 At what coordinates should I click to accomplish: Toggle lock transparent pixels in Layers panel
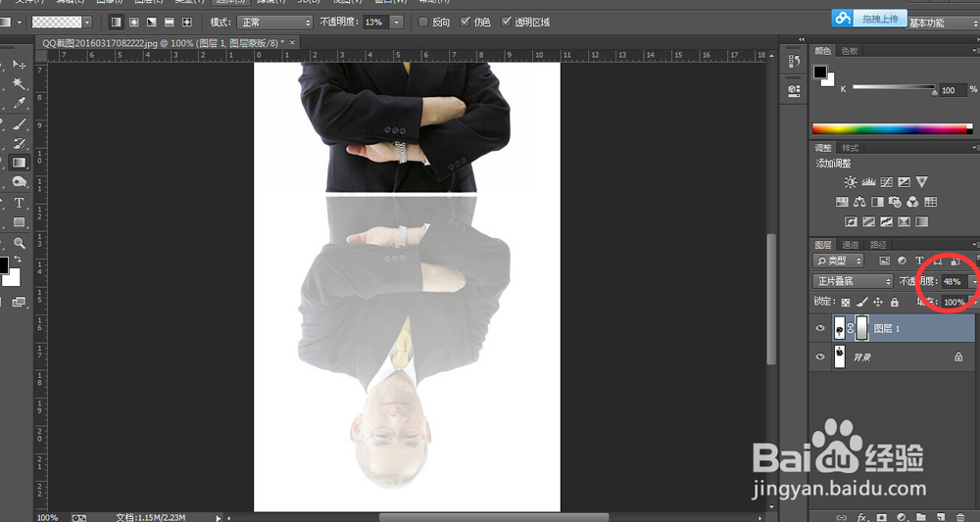coord(845,303)
